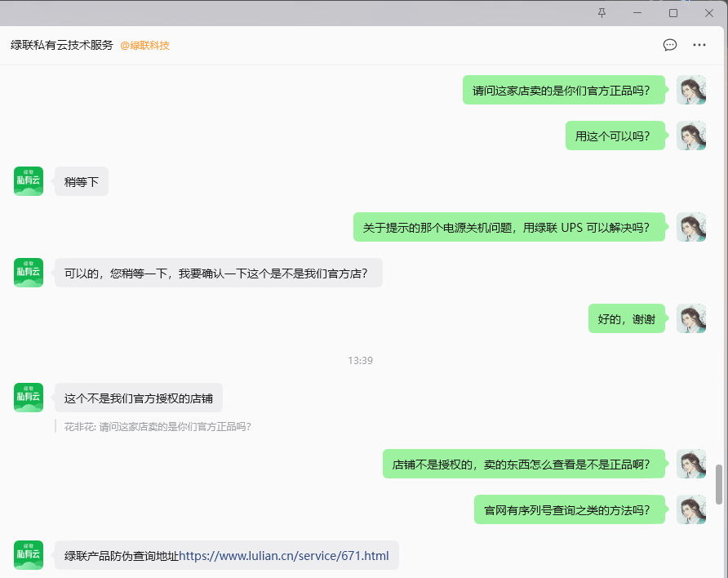Close the chat window
The width and height of the screenshot is (728, 578).
coord(709,13)
